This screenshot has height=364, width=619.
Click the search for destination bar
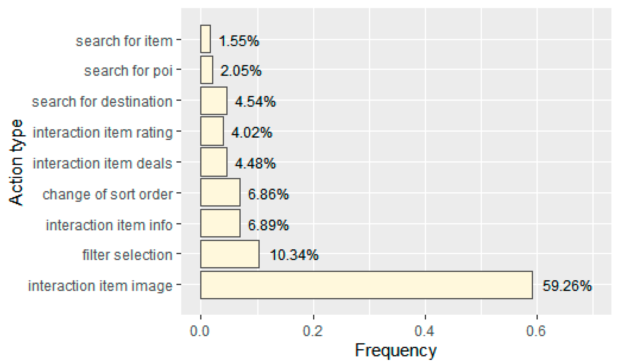click(x=214, y=100)
